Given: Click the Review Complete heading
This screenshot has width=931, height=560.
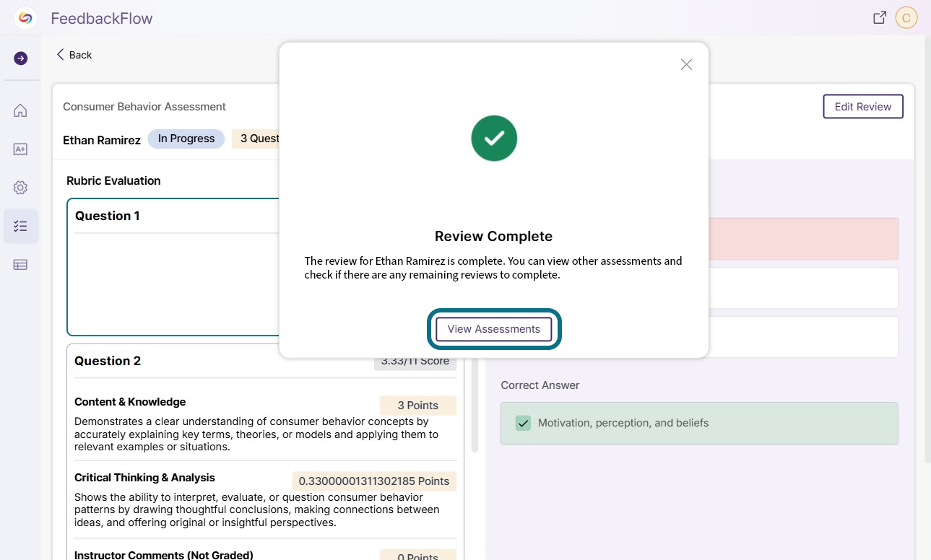Looking at the screenshot, I should click(x=494, y=236).
